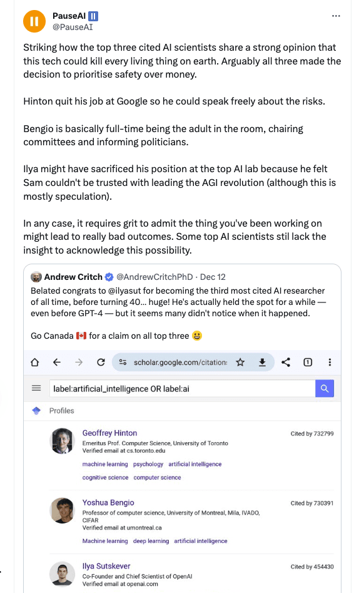Reload the Google Scholar page

coord(101,363)
